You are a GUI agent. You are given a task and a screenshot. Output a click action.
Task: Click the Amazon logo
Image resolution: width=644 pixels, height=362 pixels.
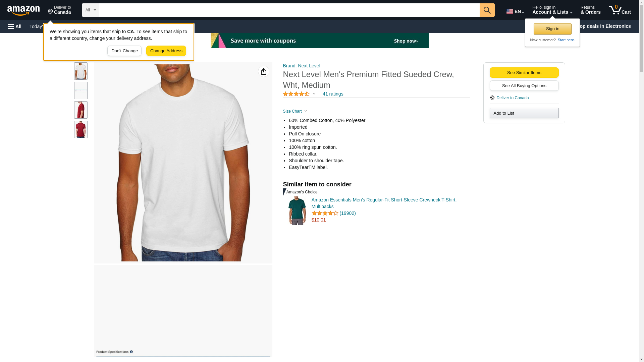[x=23, y=11]
